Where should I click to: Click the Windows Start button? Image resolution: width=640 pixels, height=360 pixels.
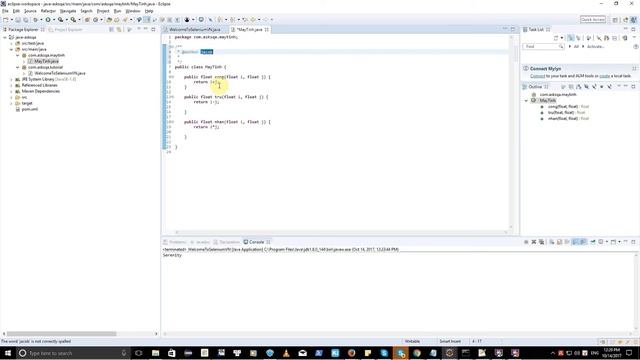[7, 353]
